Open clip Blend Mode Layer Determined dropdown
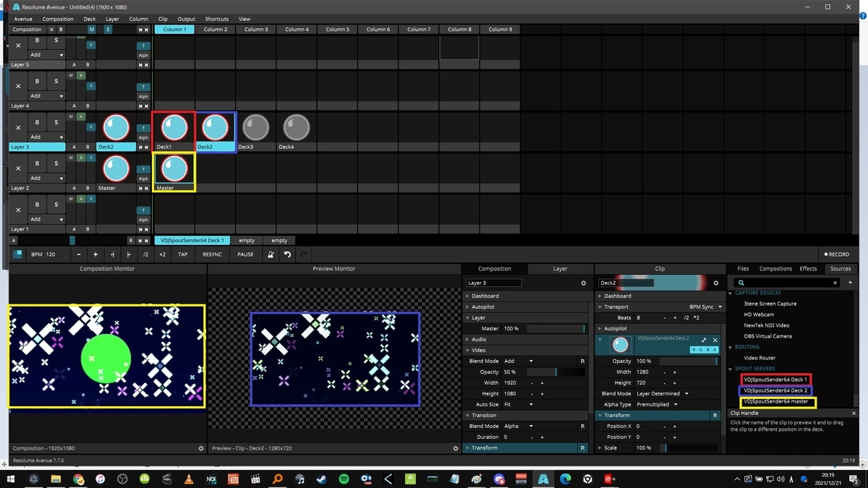 (x=662, y=393)
